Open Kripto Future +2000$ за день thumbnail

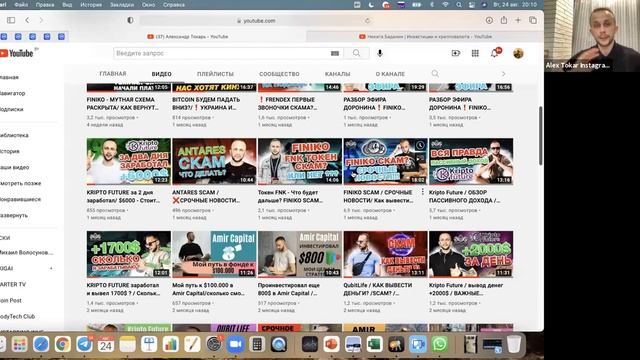(x=471, y=254)
